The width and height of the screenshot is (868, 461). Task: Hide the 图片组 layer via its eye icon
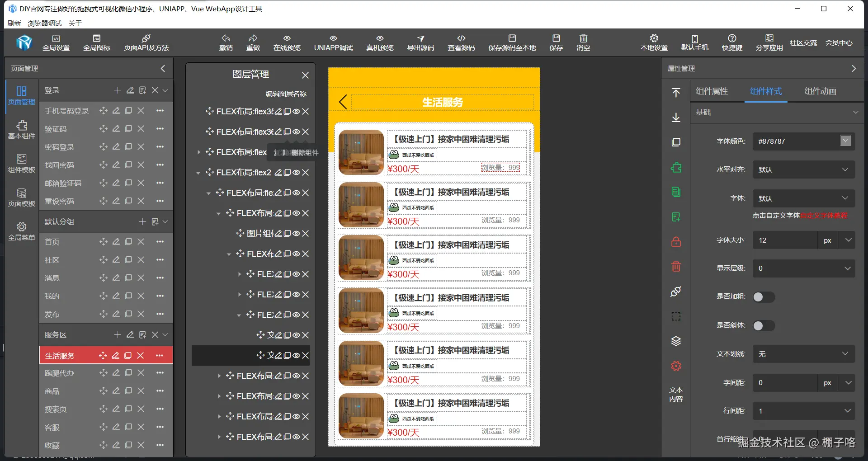(x=296, y=233)
